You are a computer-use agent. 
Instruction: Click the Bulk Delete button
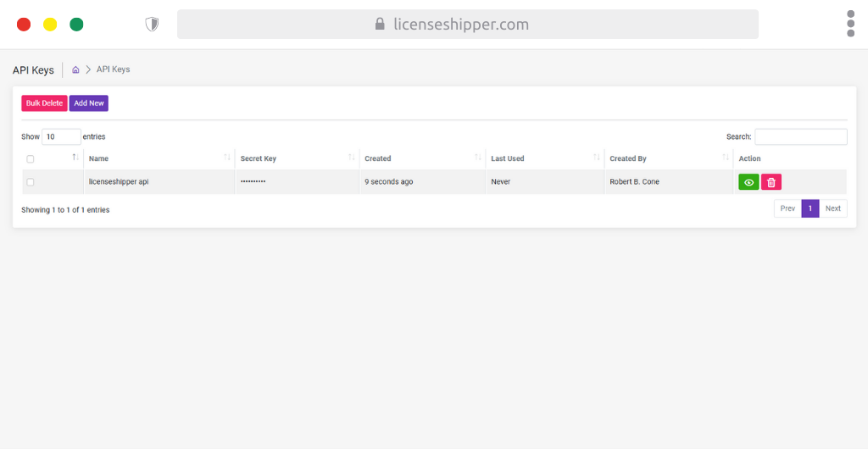pos(44,103)
